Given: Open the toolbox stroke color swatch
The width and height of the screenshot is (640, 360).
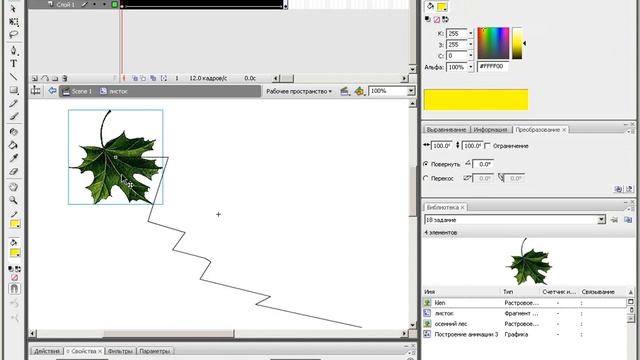Looking at the screenshot, I should [15, 224].
